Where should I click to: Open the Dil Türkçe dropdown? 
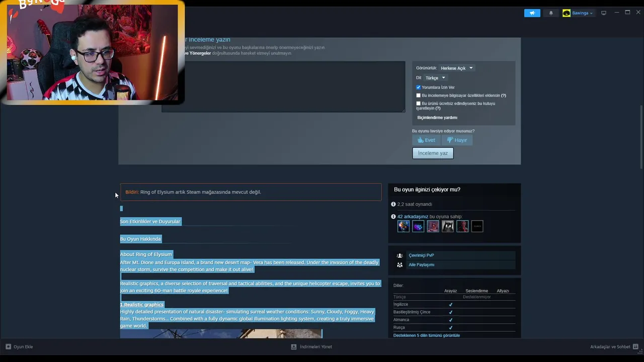(435, 78)
